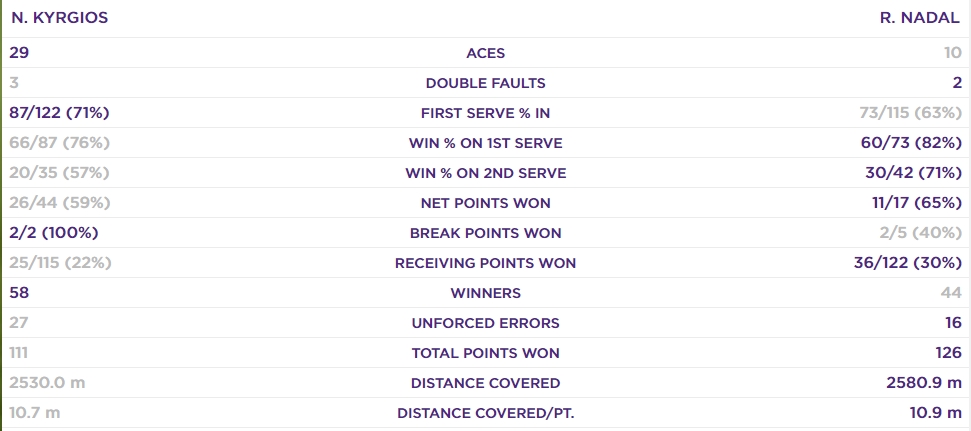Screen dimensions: 971x431
Task: Click the WIN % ON 1ST SERVE label
Action: point(485,143)
